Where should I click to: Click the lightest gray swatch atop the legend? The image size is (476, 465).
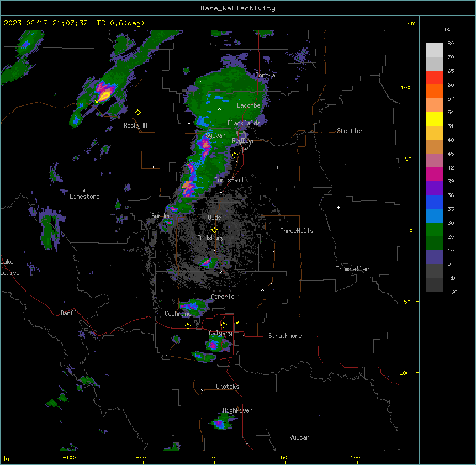tap(434, 50)
